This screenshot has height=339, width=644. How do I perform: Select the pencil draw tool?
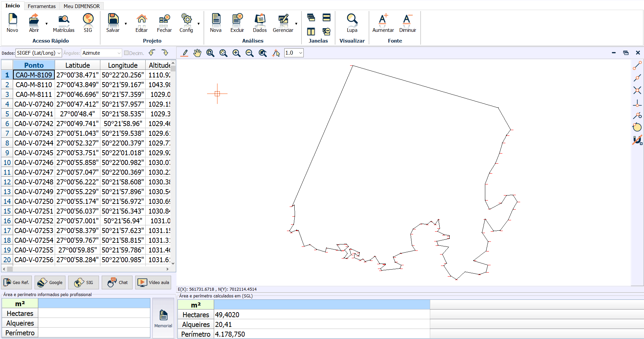point(185,53)
